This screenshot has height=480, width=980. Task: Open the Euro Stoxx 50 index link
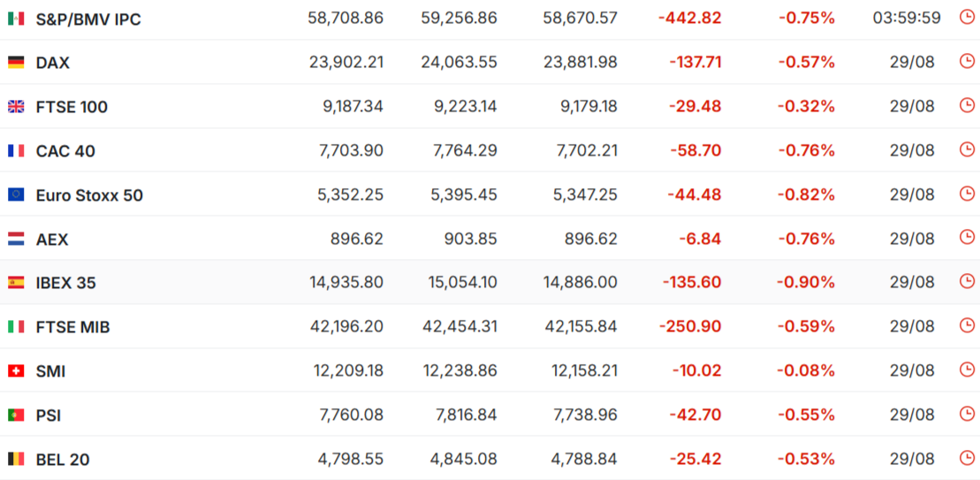(x=89, y=195)
